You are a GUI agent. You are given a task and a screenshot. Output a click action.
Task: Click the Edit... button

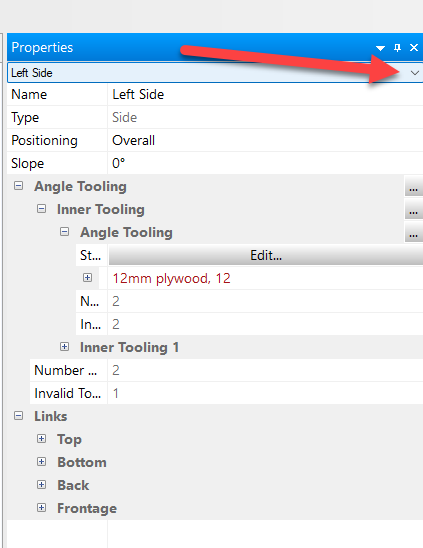[x=266, y=255]
